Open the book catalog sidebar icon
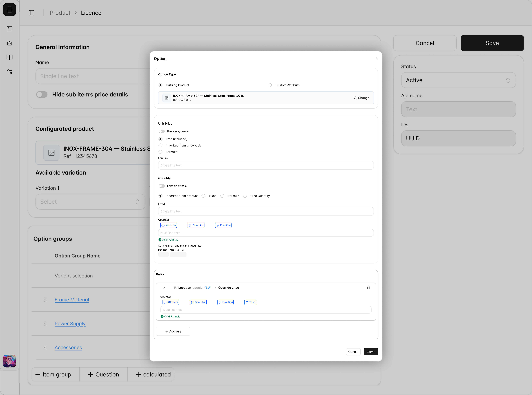The image size is (532, 395). (10, 57)
